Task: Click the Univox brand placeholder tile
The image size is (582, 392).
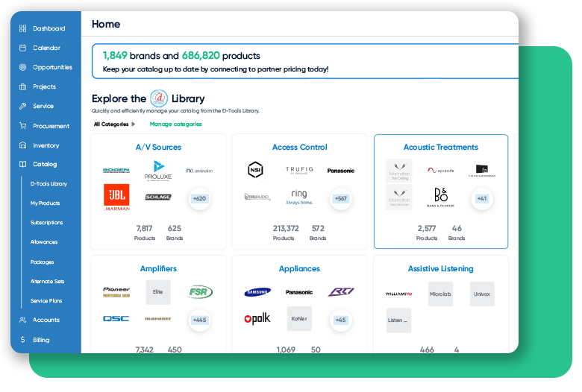Action: tap(482, 294)
